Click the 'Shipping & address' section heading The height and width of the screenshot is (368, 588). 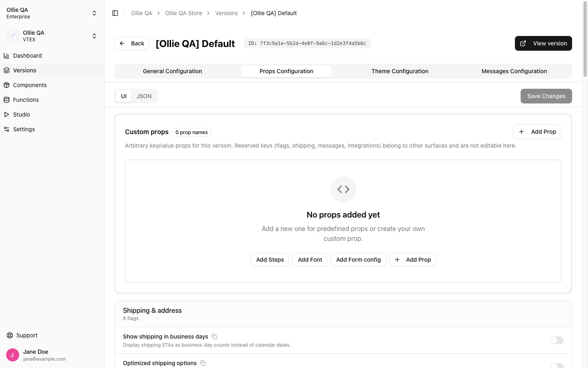(x=152, y=310)
